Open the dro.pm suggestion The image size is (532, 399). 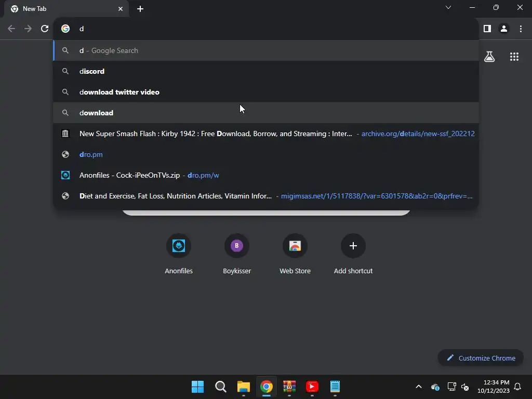266,154
